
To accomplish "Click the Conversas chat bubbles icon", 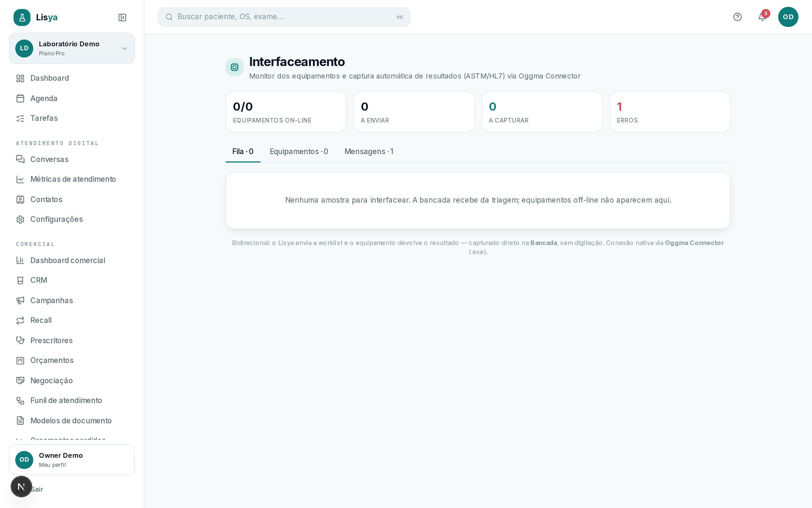I will (20, 159).
